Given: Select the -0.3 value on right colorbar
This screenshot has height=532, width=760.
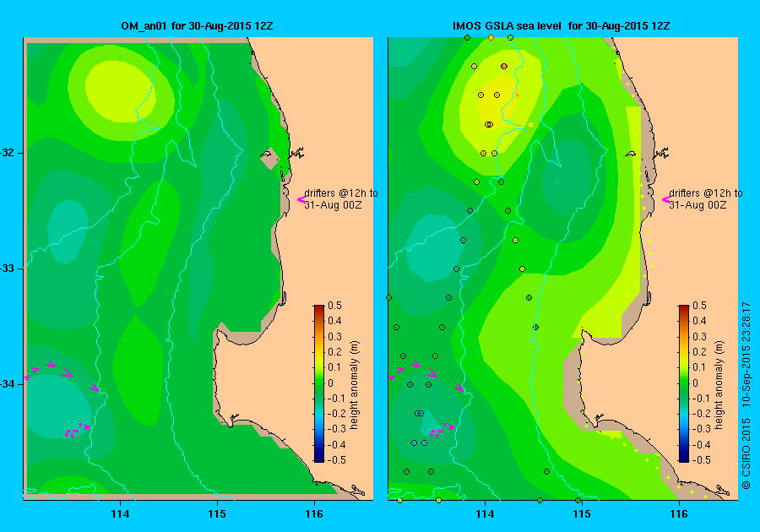Looking at the screenshot, I should coord(702,429).
